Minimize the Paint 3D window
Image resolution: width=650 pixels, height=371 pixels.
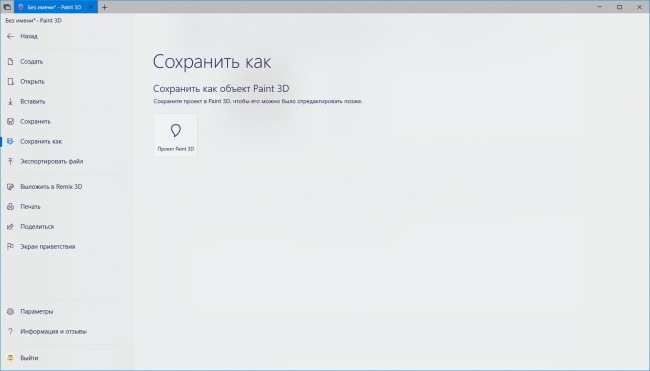pos(599,7)
